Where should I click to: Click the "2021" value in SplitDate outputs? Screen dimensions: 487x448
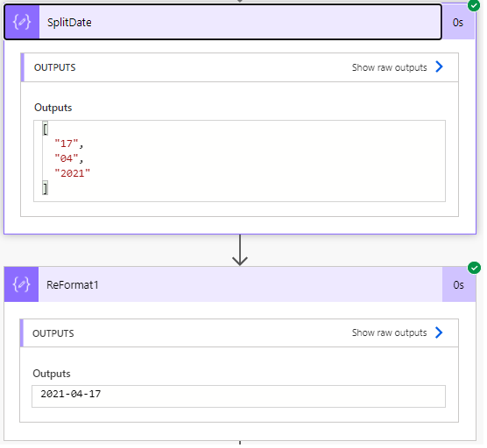tap(73, 174)
